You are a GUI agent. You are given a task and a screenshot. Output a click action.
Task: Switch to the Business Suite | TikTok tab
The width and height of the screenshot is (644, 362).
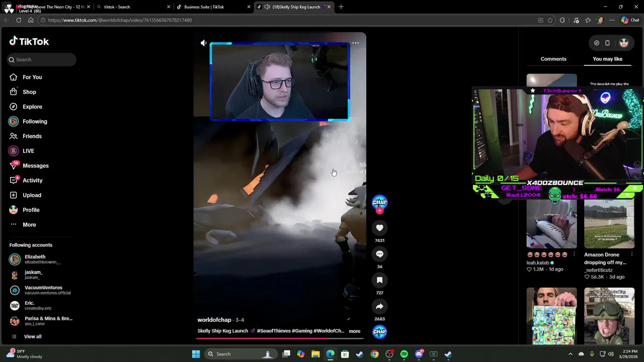pyautogui.click(x=213, y=7)
